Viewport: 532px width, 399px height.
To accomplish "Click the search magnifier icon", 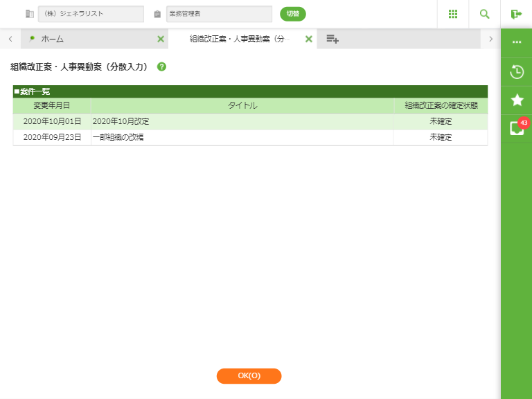I will [484, 14].
